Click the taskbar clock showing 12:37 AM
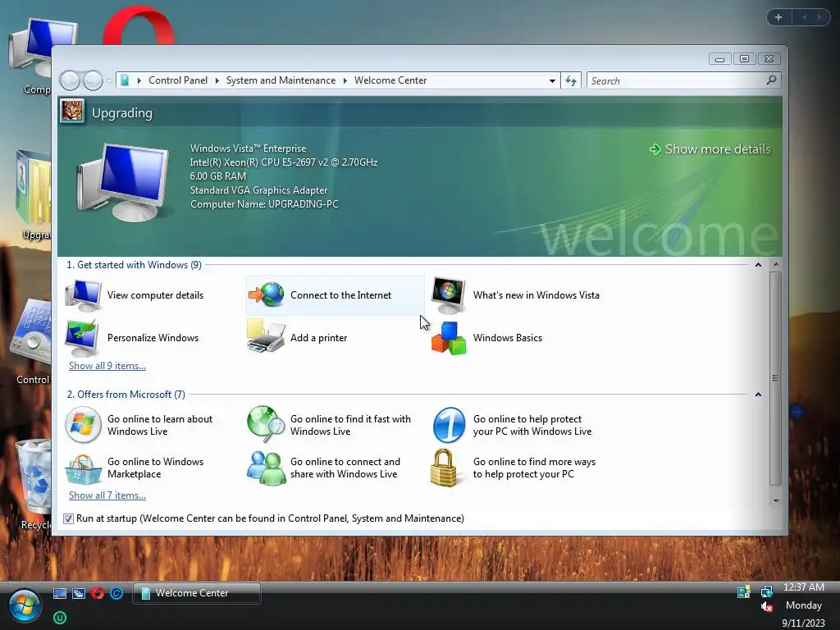 [x=804, y=587]
